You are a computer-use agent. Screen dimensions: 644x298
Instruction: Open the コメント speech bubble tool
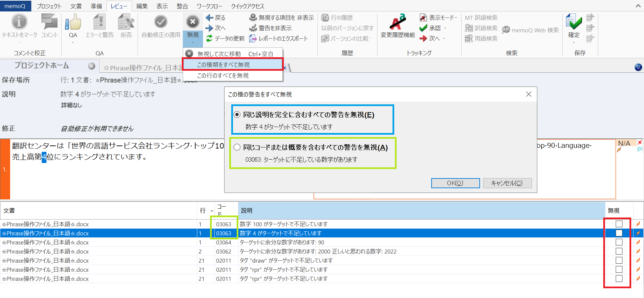coord(49,22)
